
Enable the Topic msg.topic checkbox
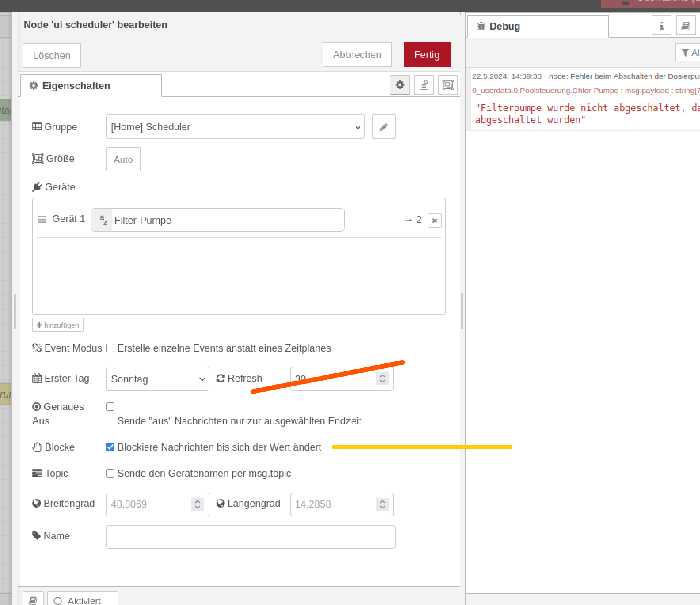(x=110, y=473)
